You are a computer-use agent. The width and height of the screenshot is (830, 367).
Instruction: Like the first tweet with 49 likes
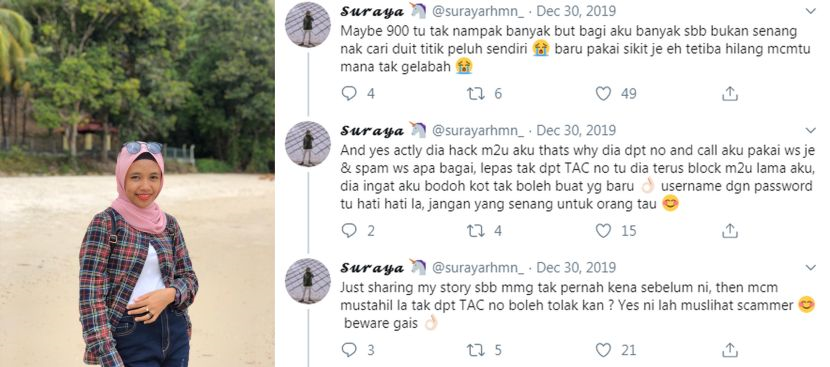tap(603, 94)
